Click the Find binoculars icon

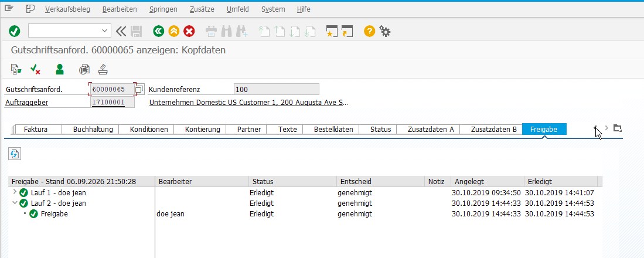click(x=226, y=31)
